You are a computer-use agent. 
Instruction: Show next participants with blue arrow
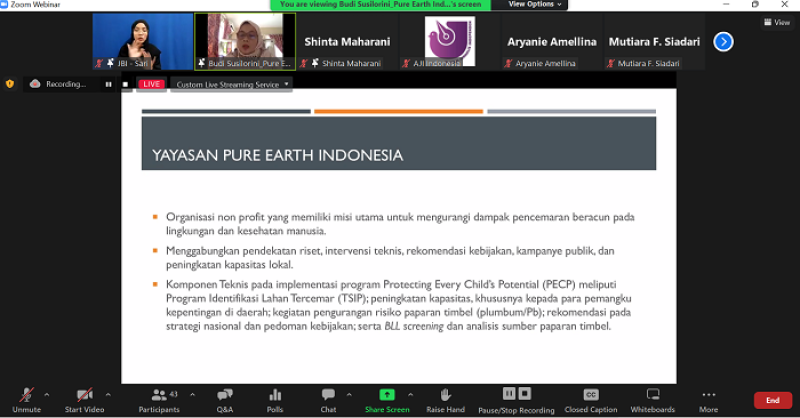point(723,41)
